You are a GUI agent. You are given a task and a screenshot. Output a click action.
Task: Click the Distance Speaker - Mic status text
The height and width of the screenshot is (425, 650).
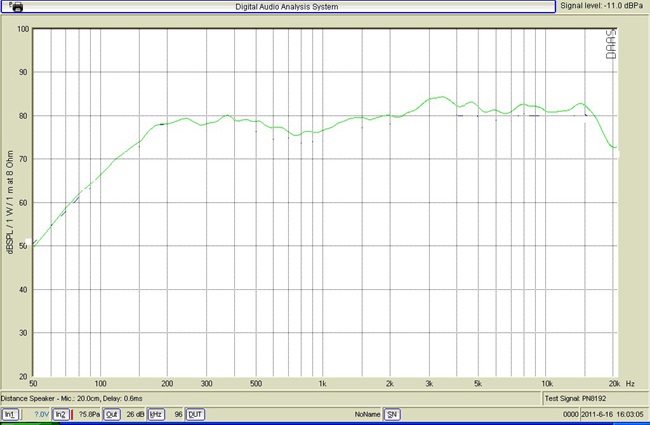click(x=71, y=398)
